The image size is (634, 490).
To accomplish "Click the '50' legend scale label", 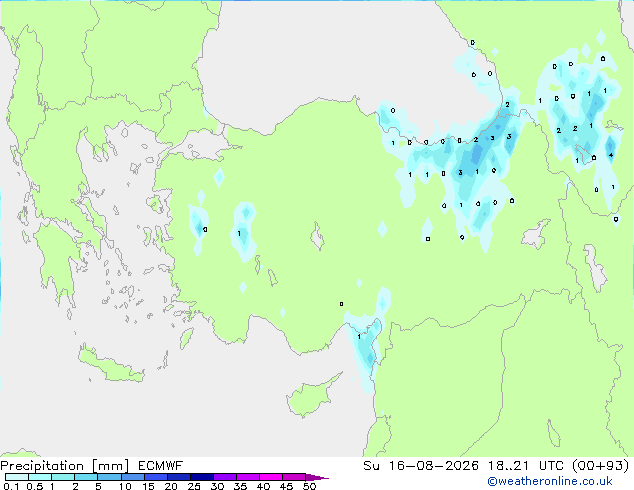I will tap(309, 486).
